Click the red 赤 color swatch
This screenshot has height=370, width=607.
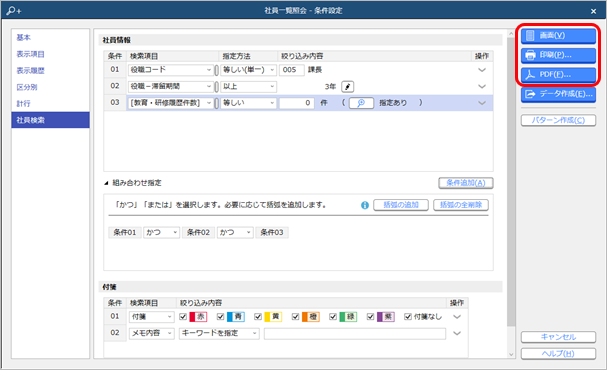point(198,317)
